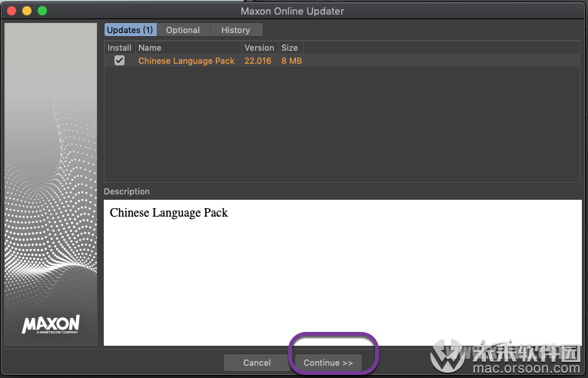Click the Maxon logo in sidebar
The height and width of the screenshot is (378, 588).
[x=51, y=324]
